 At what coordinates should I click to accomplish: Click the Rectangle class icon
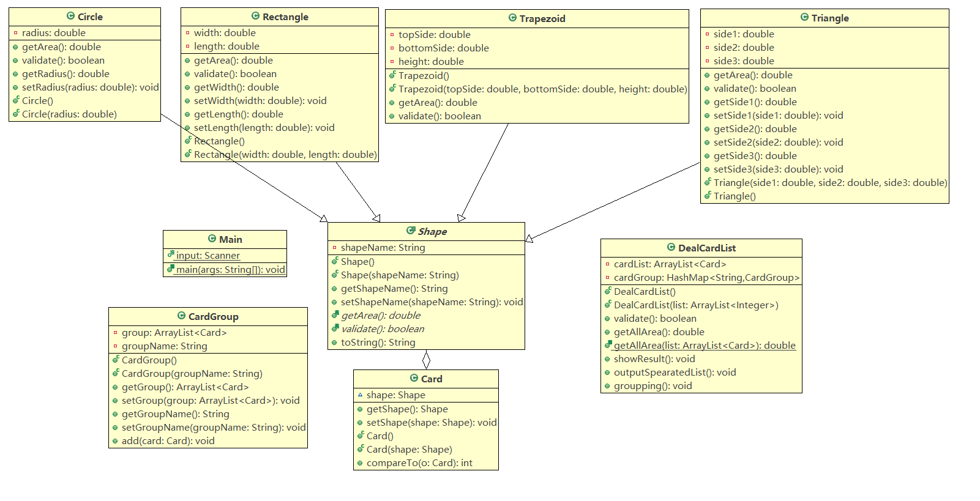point(255,16)
